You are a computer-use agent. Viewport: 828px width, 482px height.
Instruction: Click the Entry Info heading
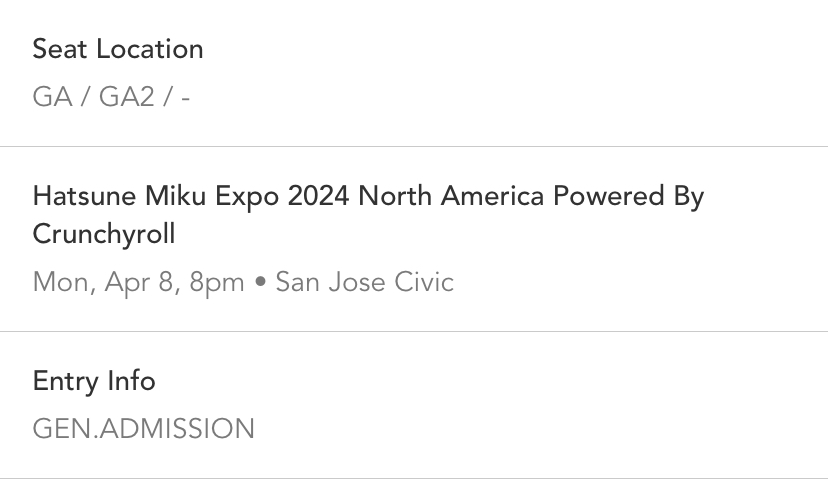click(94, 381)
